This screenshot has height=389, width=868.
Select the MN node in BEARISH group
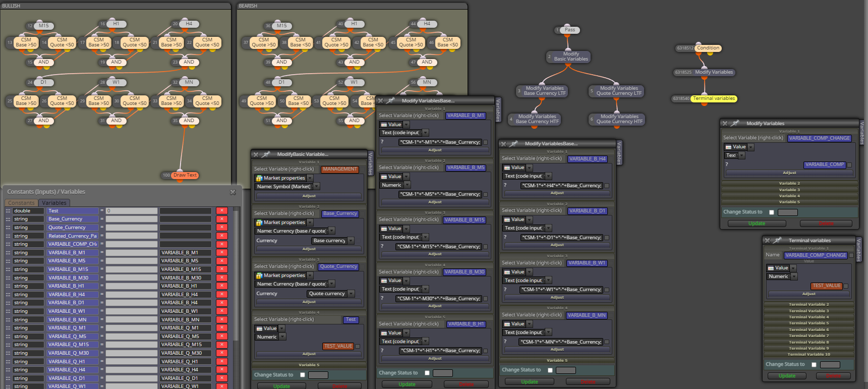[427, 82]
